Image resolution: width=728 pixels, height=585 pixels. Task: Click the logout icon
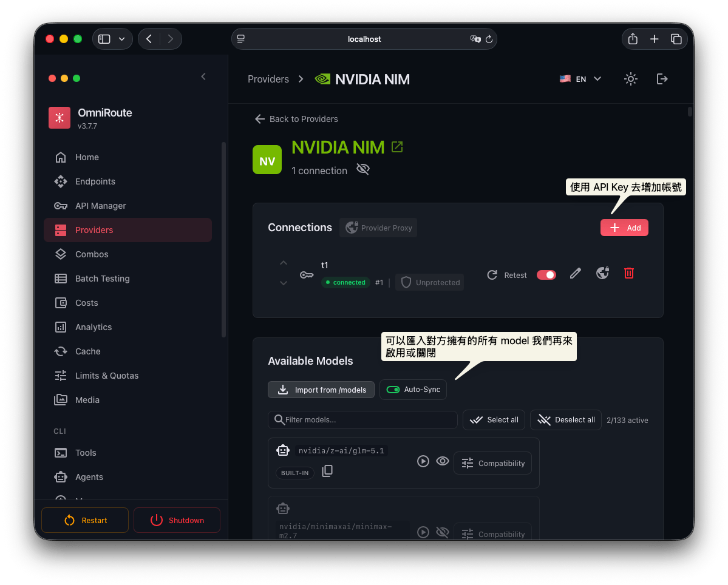coord(662,79)
